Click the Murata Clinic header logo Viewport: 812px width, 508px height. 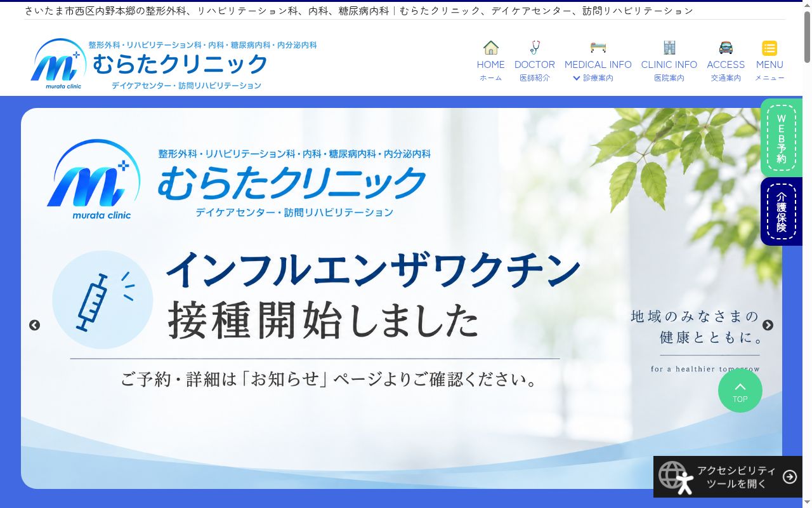(x=173, y=63)
